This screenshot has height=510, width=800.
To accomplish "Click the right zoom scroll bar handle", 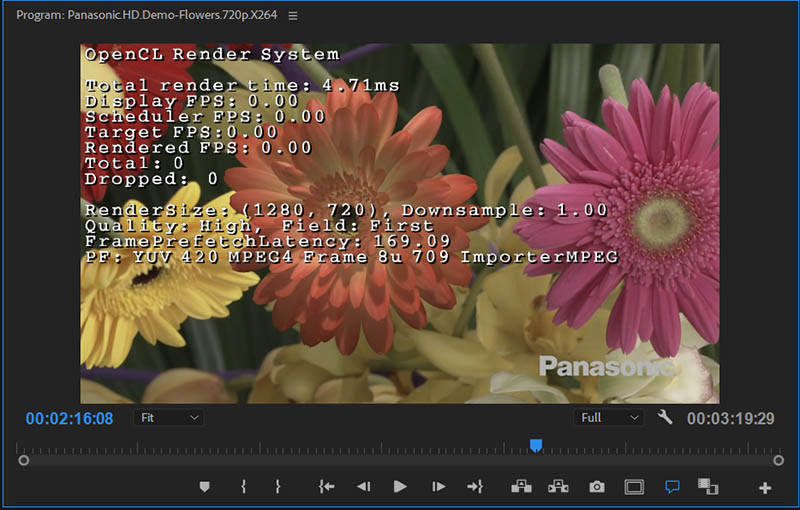I will (x=778, y=461).
